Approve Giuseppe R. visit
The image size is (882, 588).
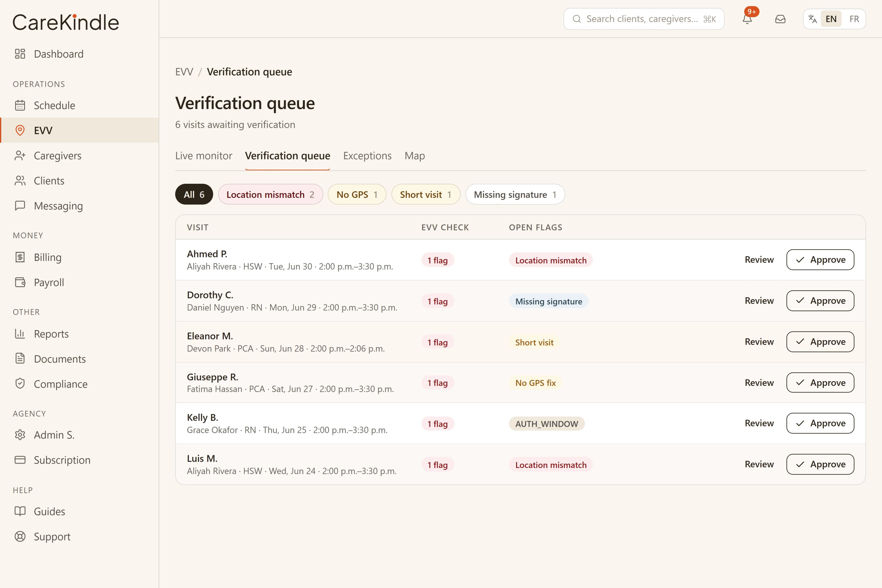point(820,382)
